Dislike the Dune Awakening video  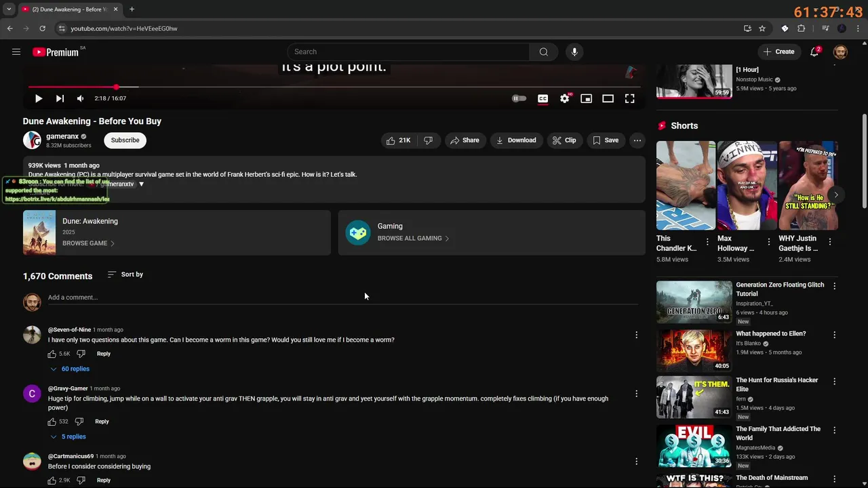pyautogui.click(x=428, y=140)
